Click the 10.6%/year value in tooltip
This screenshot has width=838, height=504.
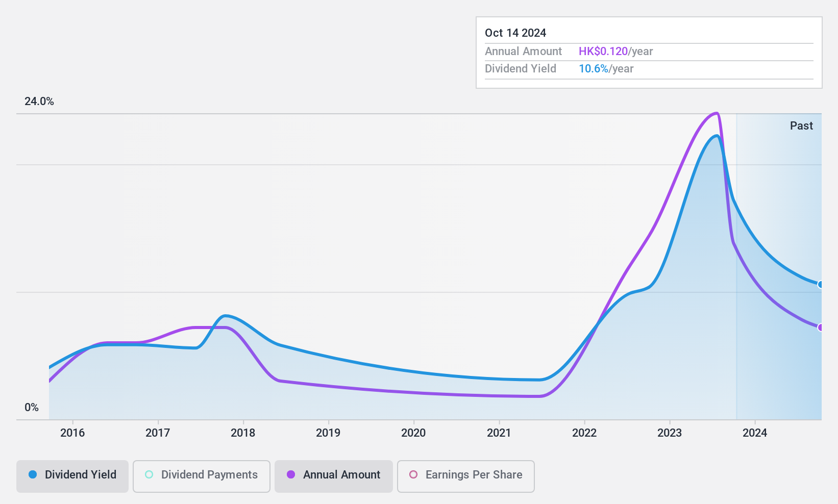point(606,69)
